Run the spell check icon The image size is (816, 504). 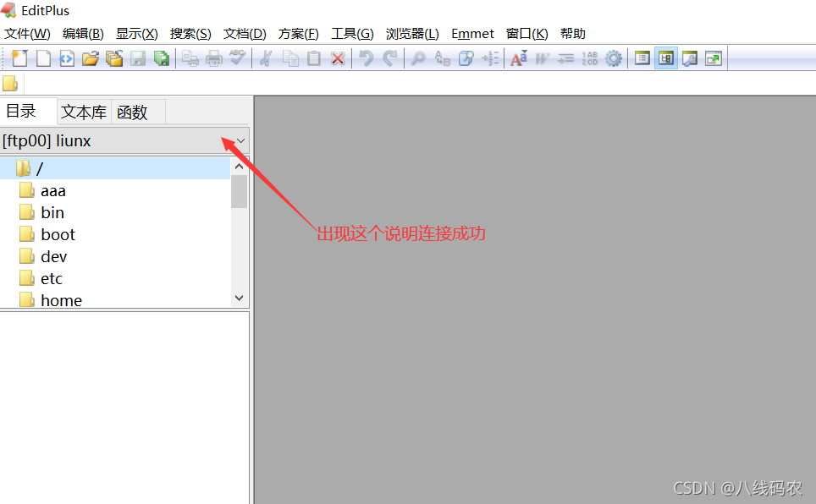[x=237, y=58]
